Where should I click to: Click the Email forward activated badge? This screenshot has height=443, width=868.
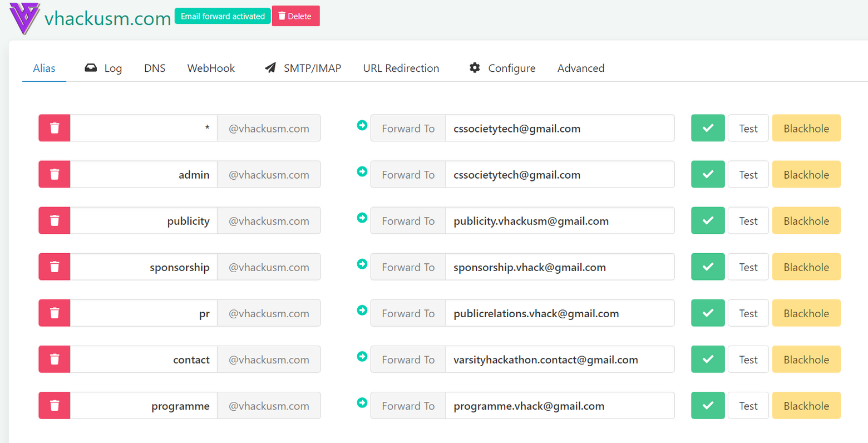223,16
